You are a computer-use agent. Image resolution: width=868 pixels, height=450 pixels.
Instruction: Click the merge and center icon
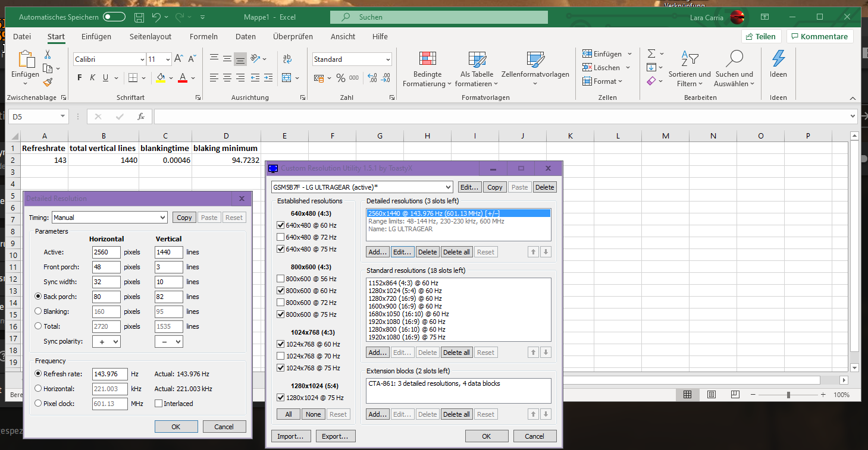286,78
